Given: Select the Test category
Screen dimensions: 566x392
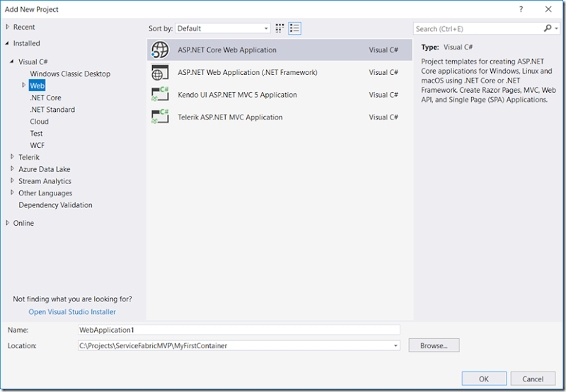Looking at the screenshot, I should tap(36, 133).
